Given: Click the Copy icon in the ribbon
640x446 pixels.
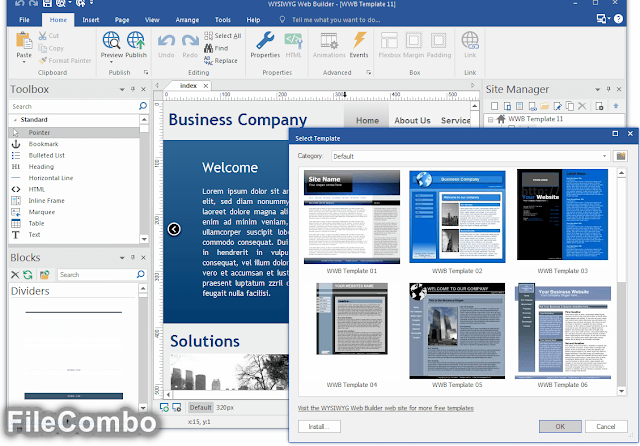Looking at the screenshot, I should (x=42, y=48).
